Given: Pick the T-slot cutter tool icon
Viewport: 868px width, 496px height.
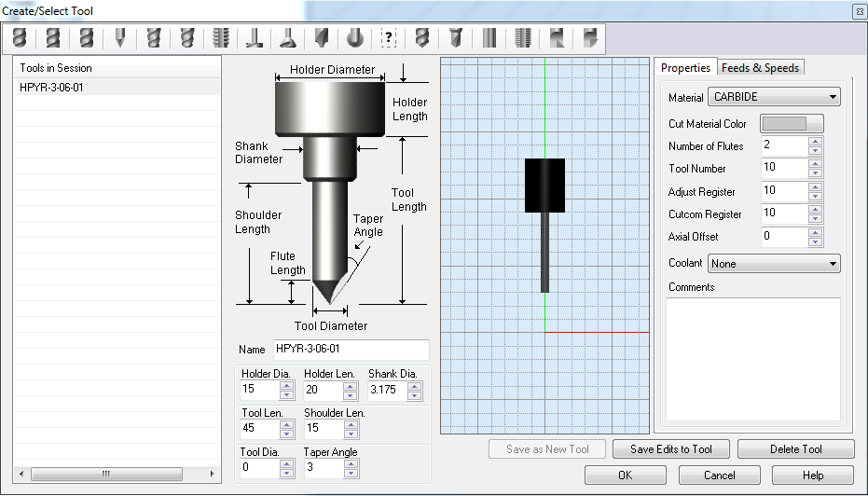Looking at the screenshot, I should [254, 38].
